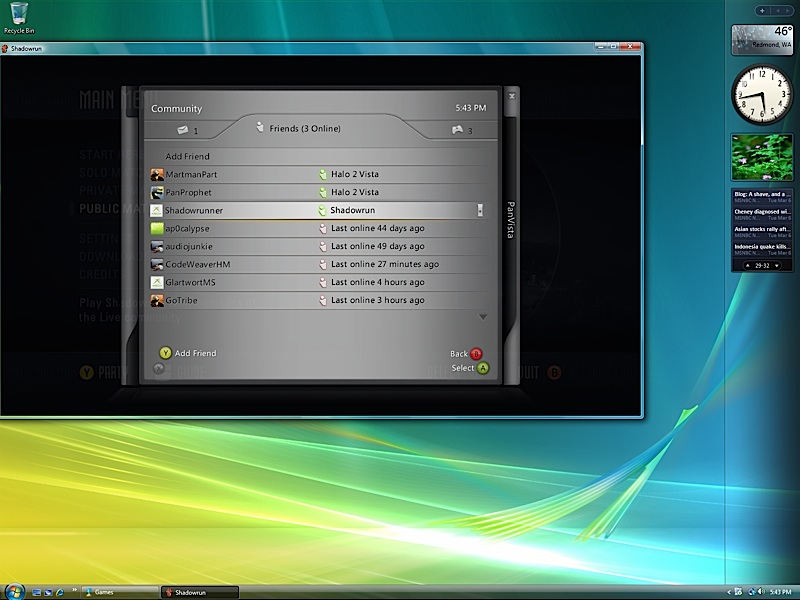Image resolution: width=800 pixels, height=600 pixels.
Task: Select the Shadowrunner friend entry
Action: tap(196, 211)
